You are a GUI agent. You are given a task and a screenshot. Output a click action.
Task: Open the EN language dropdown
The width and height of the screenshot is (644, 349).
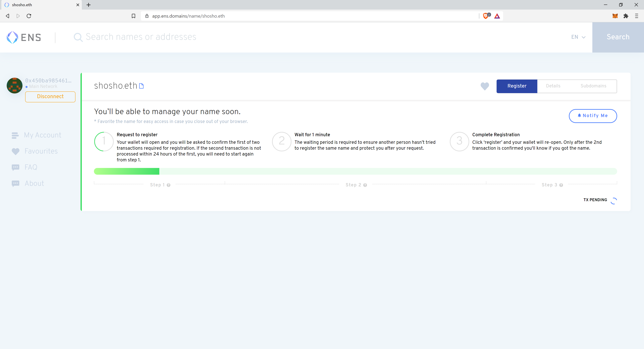pyautogui.click(x=578, y=37)
